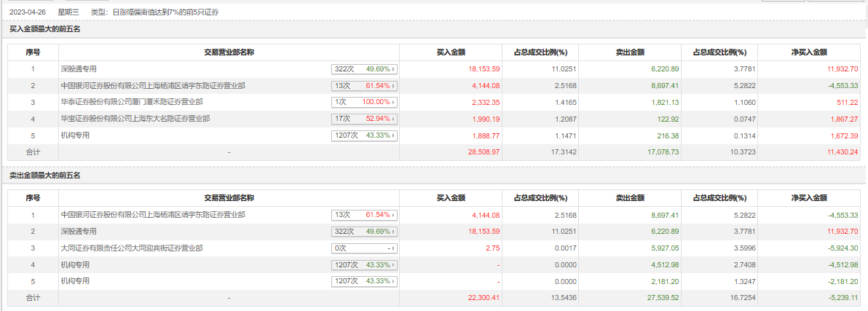Open 机构专用 in the buy top-five table
The width and height of the screenshot is (868, 311).
click(x=74, y=135)
